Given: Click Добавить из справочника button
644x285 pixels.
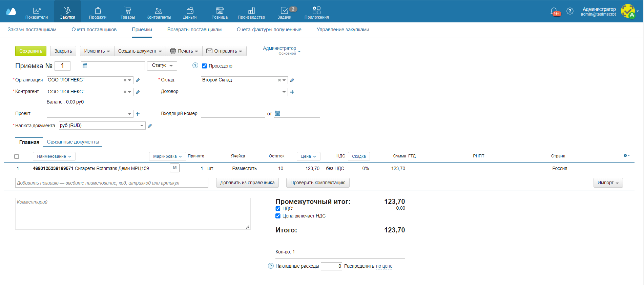Looking at the screenshot, I should tap(247, 183).
